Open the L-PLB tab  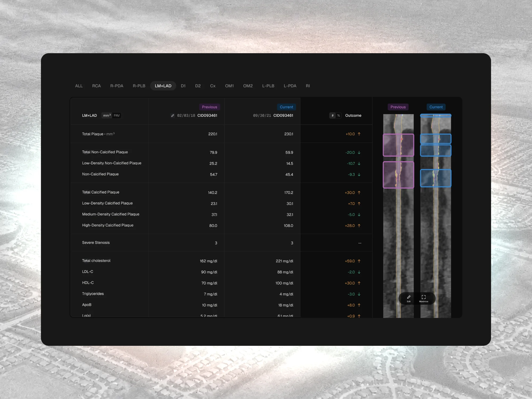click(x=268, y=86)
